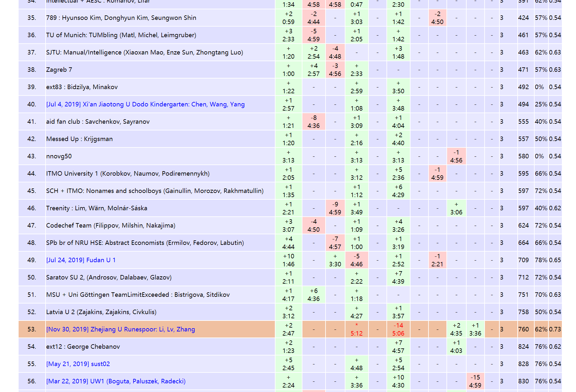576x392 pixels.
Task: Click the +6 4:36 cell in MSU row
Action: point(313,295)
